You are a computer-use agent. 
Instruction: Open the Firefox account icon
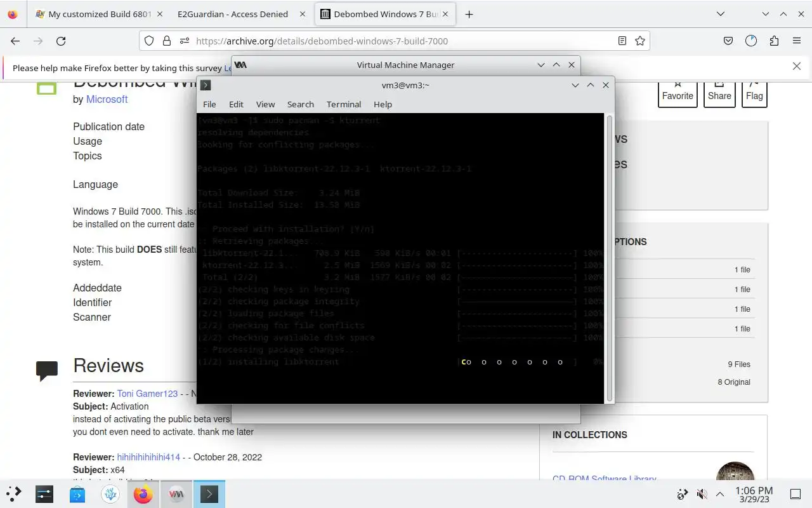point(751,41)
